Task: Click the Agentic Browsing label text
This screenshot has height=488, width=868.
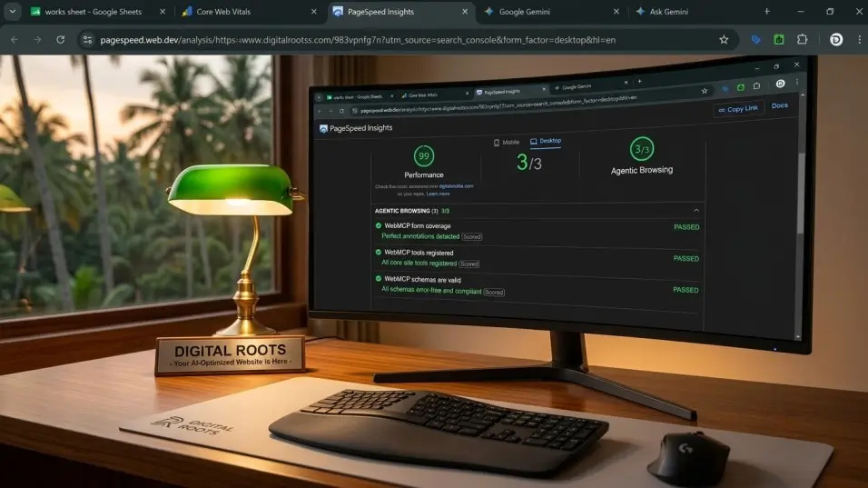Action: (642, 171)
